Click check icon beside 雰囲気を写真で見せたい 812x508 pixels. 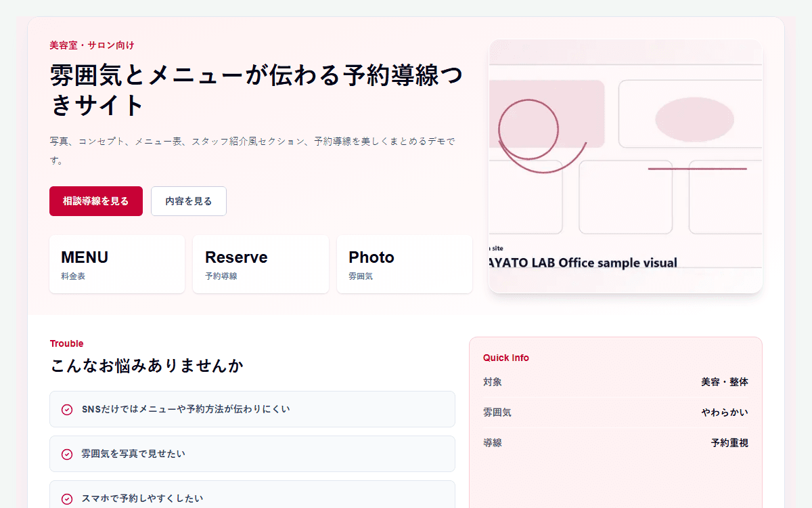click(x=67, y=454)
